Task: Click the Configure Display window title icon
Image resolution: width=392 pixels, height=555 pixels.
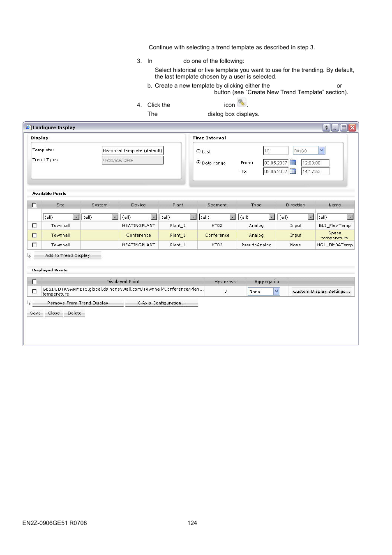Action: 28,127
